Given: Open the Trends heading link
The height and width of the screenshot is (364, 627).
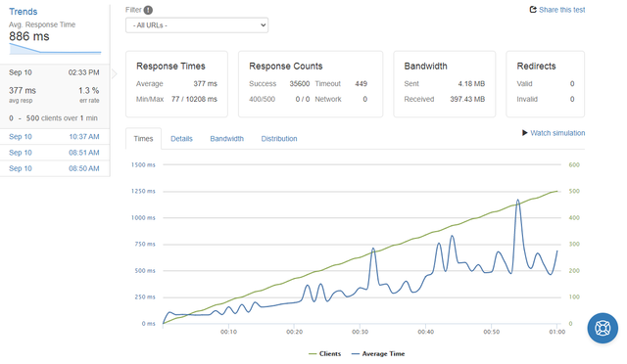Looking at the screenshot, I should (x=24, y=12).
